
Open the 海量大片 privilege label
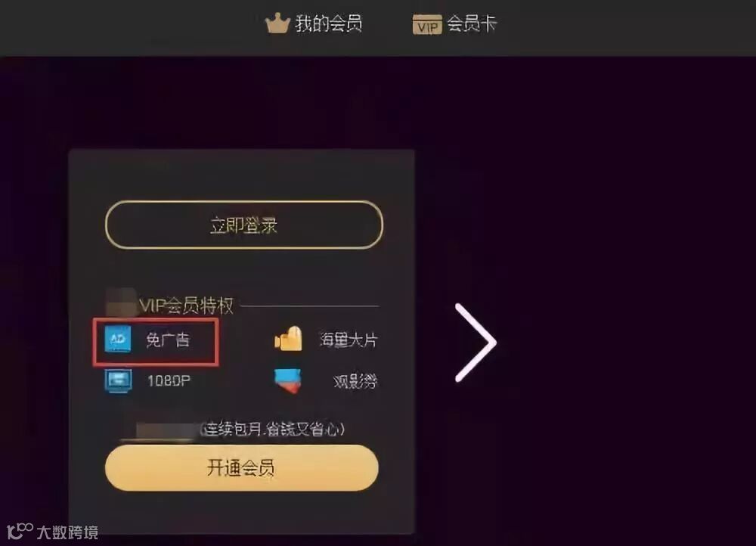(349, 340)
